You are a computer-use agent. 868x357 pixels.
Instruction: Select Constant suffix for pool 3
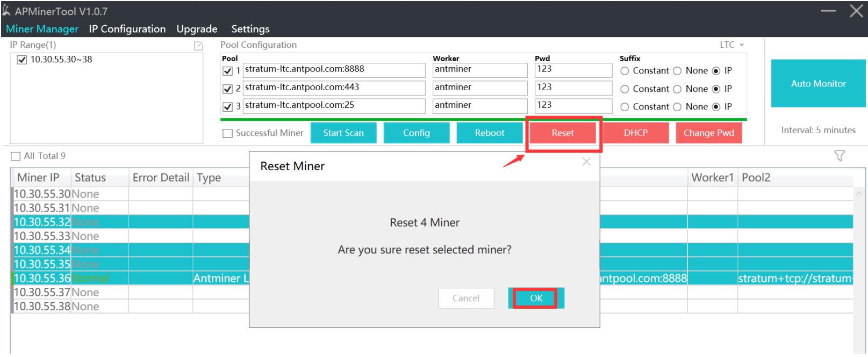(x=625, y=107)
